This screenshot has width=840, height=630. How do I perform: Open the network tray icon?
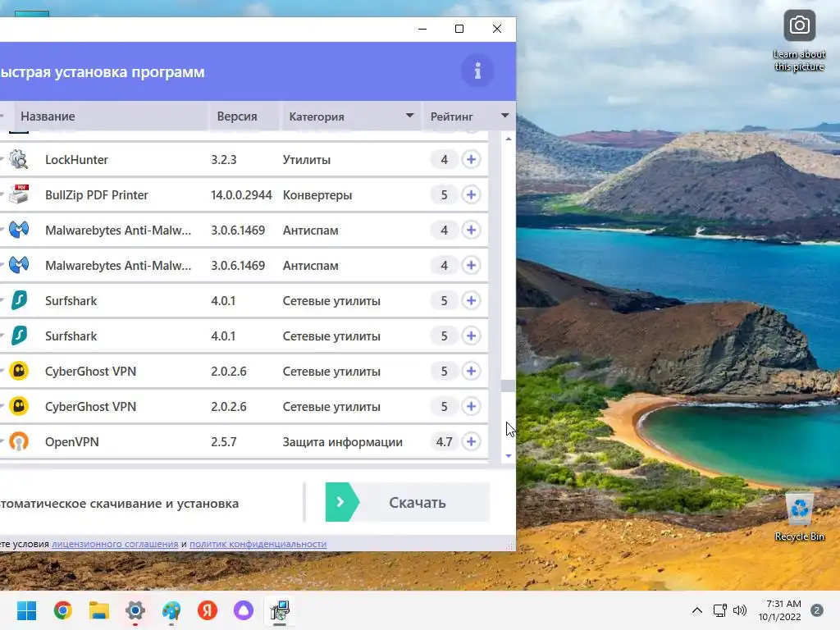[720, 610]
